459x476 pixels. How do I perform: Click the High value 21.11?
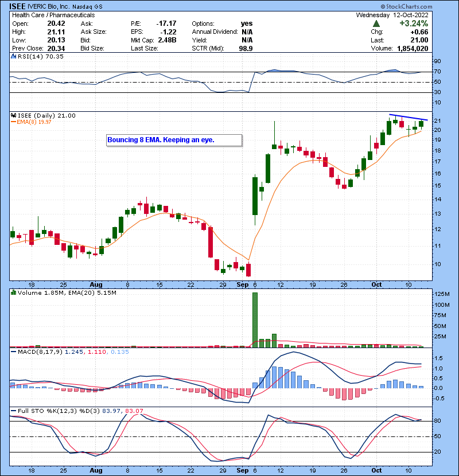[x=56, y=32]
